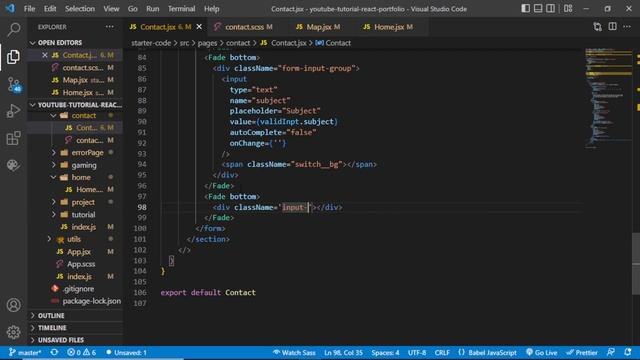640x360 pixels.
Task: Change UTF-8 file encoding
Action: 417,352
